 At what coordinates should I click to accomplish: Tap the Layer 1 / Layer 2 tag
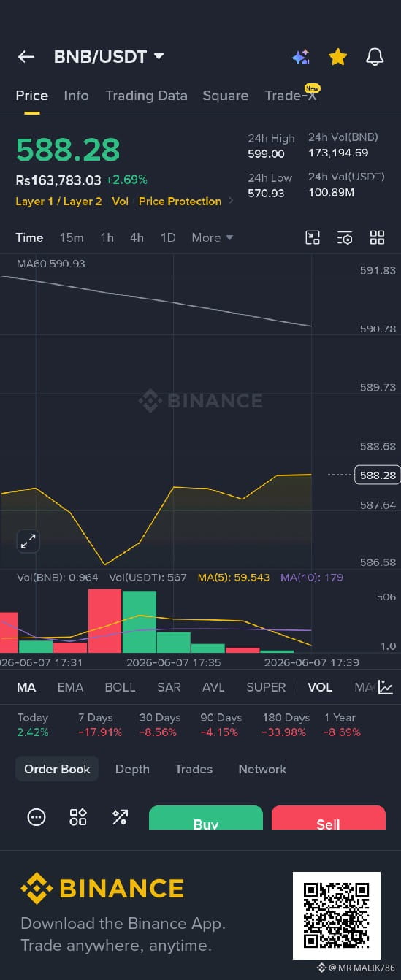tap(59, 202)
